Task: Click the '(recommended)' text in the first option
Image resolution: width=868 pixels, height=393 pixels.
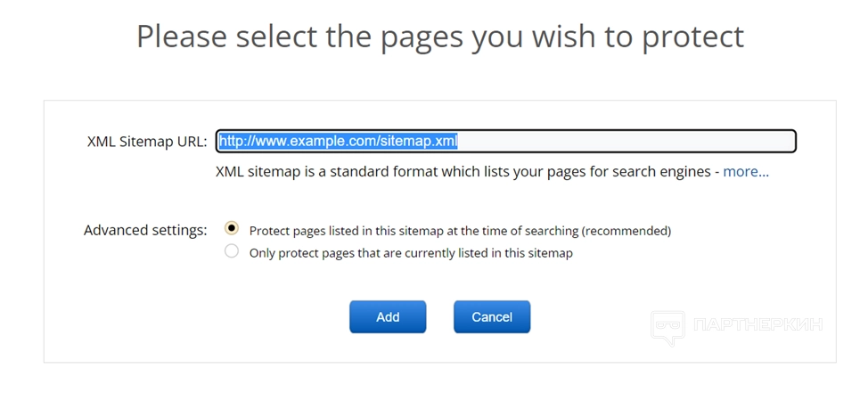Action: pos(626,230)
